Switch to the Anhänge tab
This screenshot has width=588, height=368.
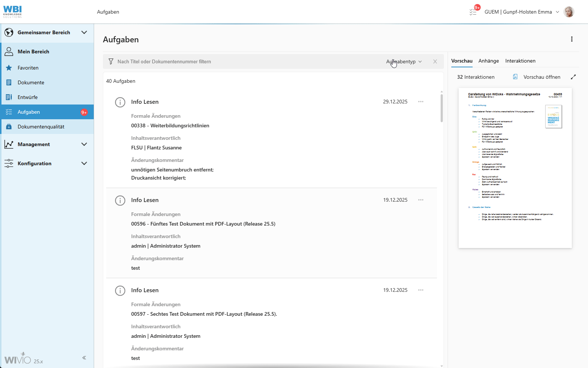pos(488,61)
